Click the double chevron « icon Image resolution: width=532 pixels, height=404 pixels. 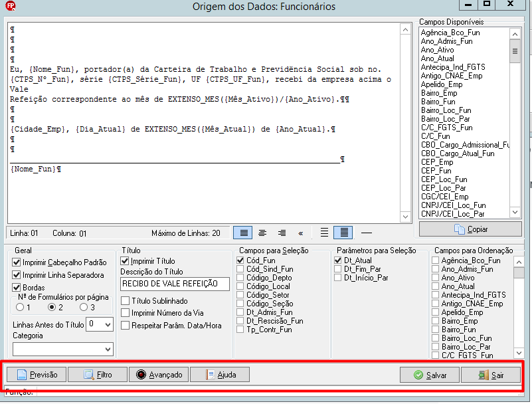click(301, 233)
